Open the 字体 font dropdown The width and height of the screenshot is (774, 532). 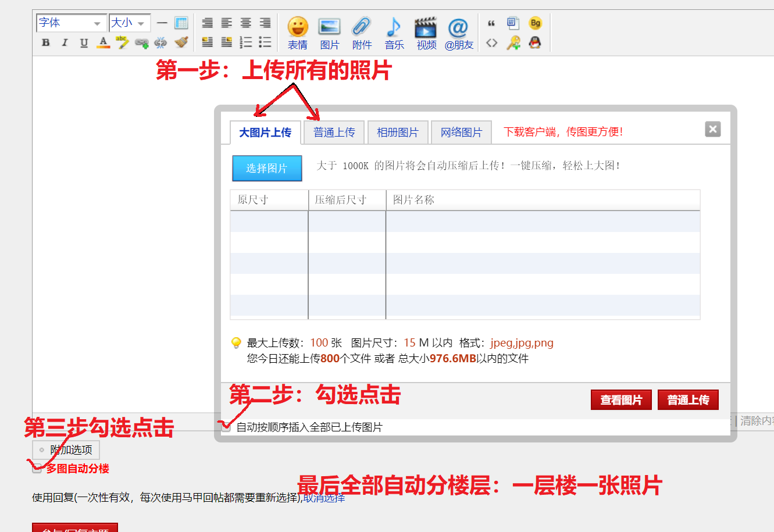(71, 23)
